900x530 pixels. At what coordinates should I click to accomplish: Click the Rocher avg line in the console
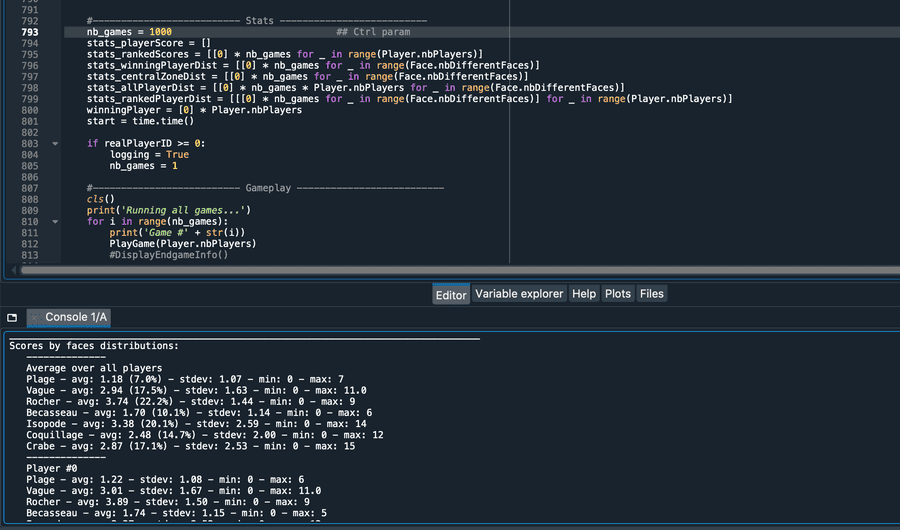(x=191, y=401)
